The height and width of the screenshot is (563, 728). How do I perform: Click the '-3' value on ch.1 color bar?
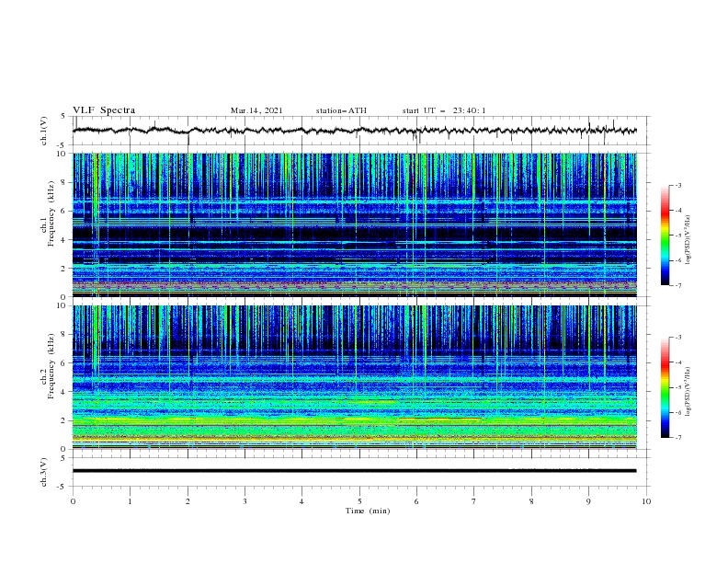[677, 185]
